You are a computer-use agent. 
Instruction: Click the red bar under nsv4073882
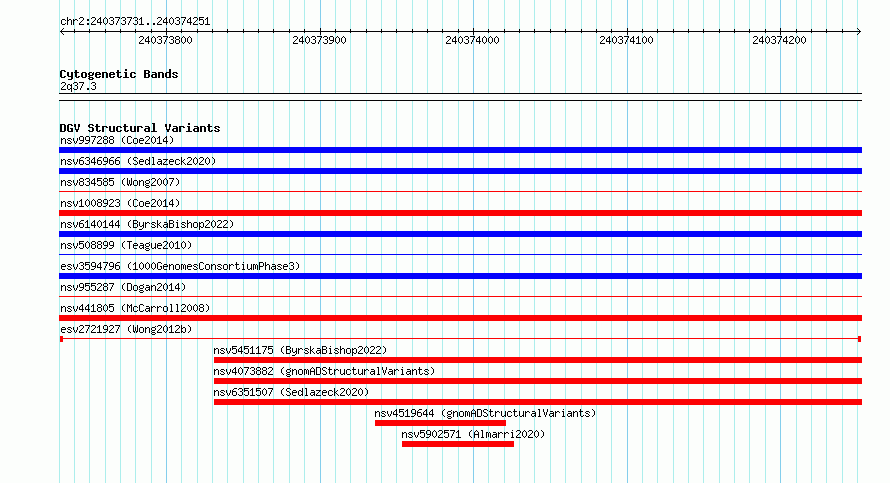(x=538, y=381)
